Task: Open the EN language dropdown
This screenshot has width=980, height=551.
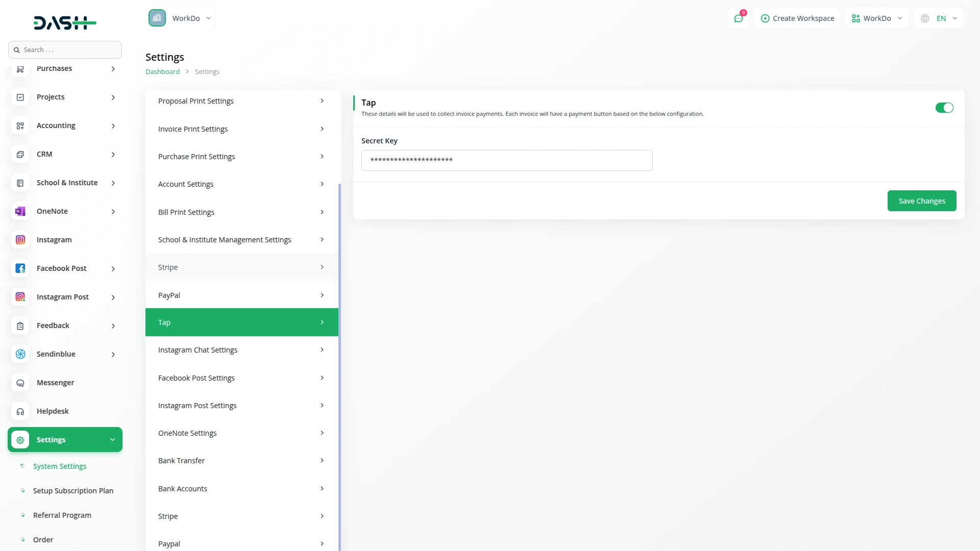Action: click(939, 18)
